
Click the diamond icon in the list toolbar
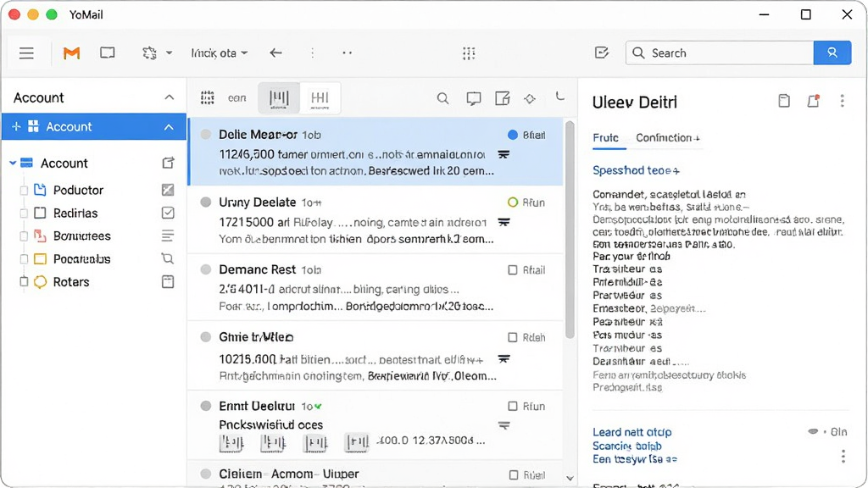tap(530, 98)
